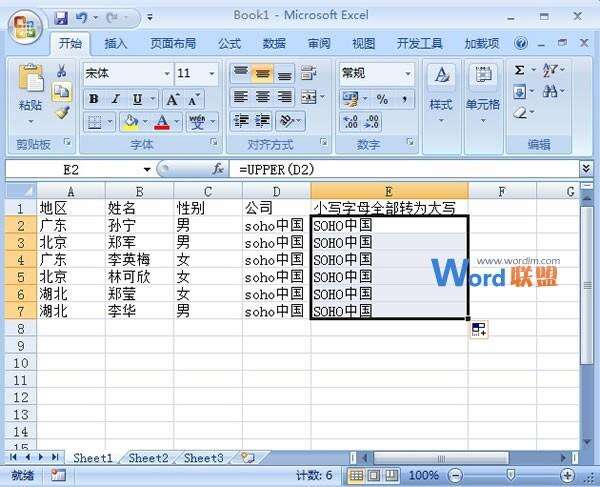The height and width of the screenshot is (487, 600).
Task: Center text horizontally
Action: pos(262,97)
